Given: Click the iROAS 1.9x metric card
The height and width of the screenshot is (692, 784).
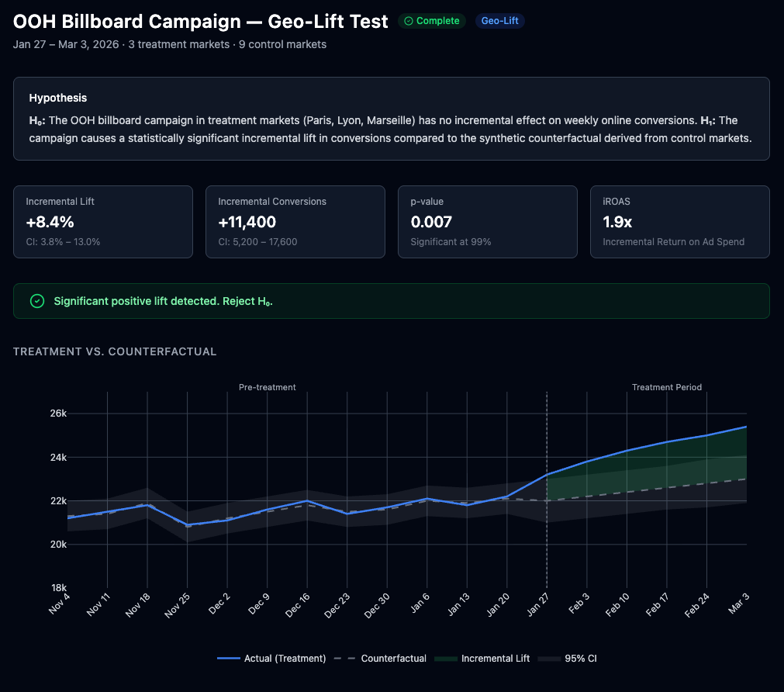Looking at the screenshot, I should tap(679, 222).
